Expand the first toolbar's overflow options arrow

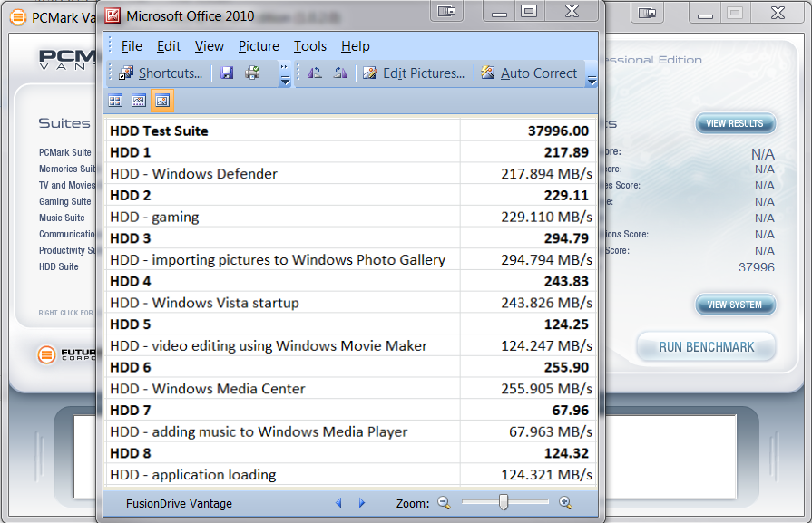click(x=285, y=74)
